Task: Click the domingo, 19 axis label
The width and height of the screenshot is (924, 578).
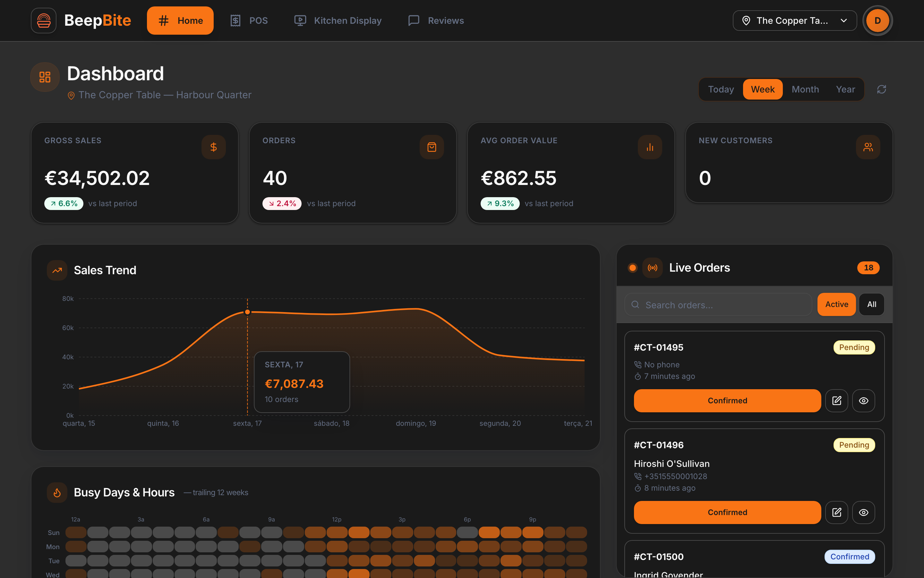Action: click(416, 423)
